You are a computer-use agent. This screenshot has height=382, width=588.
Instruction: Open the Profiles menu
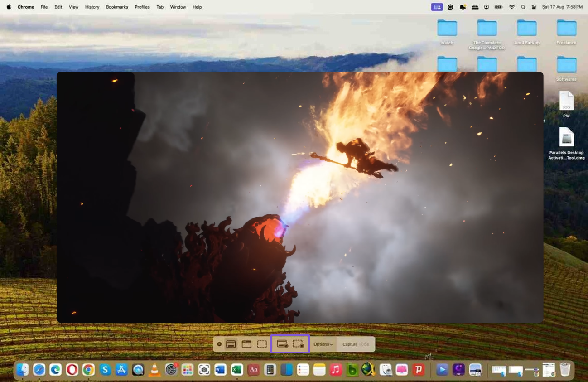(x=142, y=7)
